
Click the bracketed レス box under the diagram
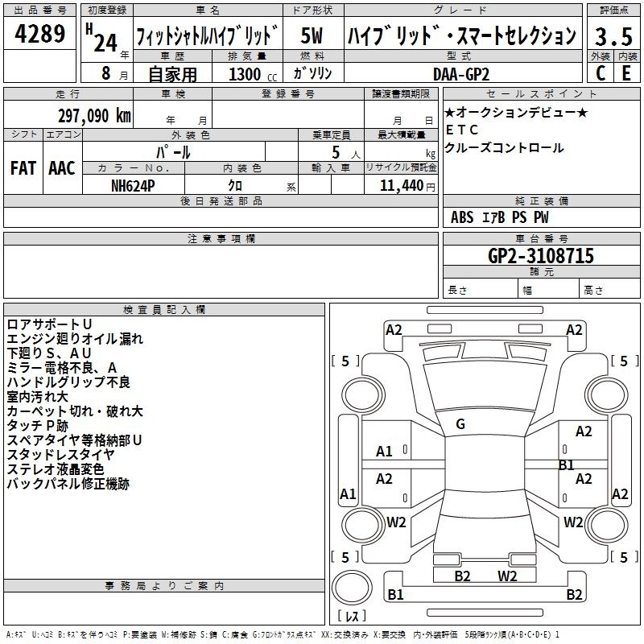(352, 617)
